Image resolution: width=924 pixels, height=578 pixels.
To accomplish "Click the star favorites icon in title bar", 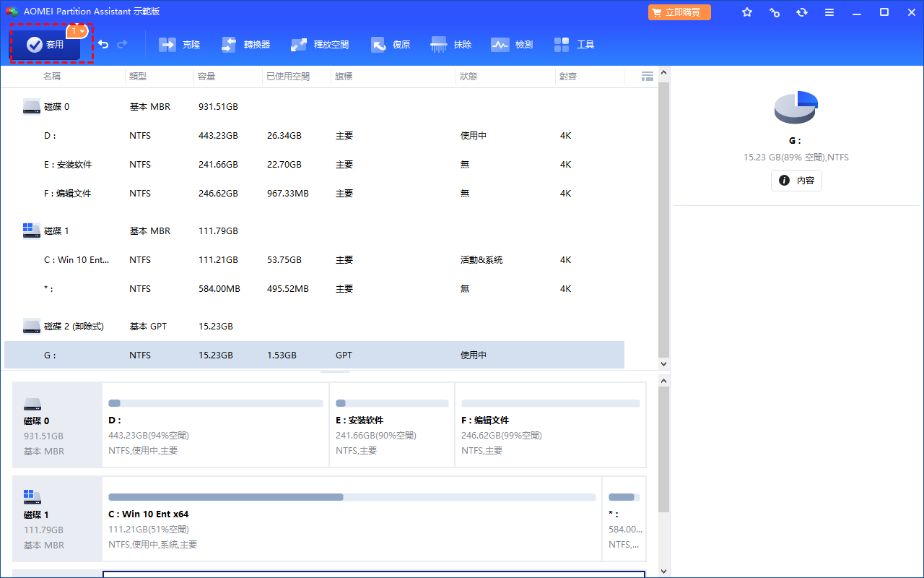I will [747, 12].
